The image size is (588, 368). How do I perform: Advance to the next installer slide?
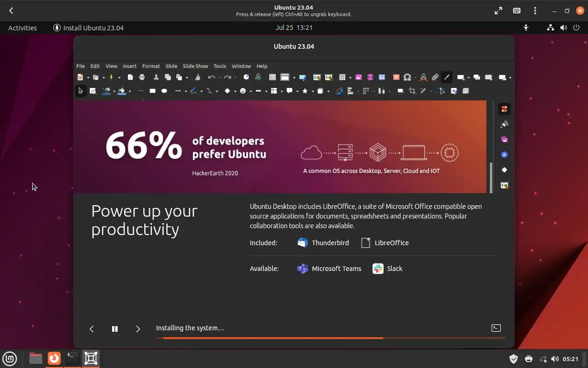click(138, 329)
